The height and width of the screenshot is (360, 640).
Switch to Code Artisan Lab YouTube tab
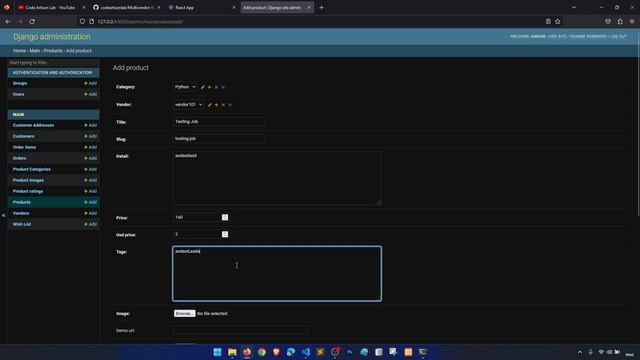click(x=50, y=7)
